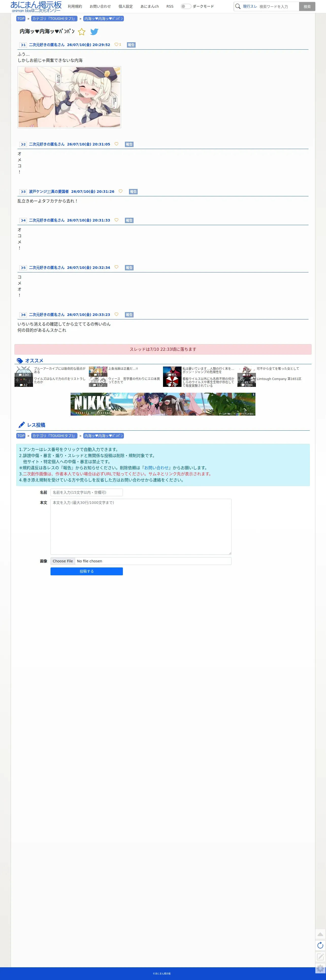Click the 本文 message textarea
The width and height of the screenshot is (326, 980).
pyautogui.click(x=141, y=526)
